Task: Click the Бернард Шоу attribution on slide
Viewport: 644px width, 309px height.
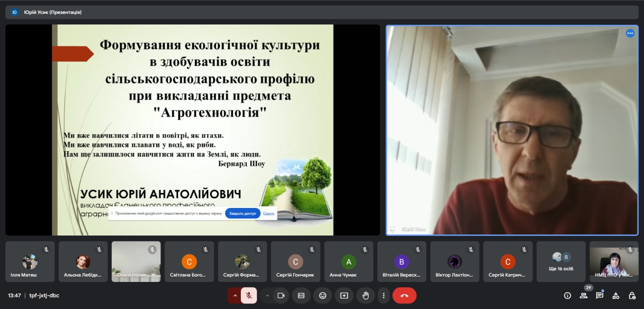Action: pyautogui.click(x=242, y=164)
